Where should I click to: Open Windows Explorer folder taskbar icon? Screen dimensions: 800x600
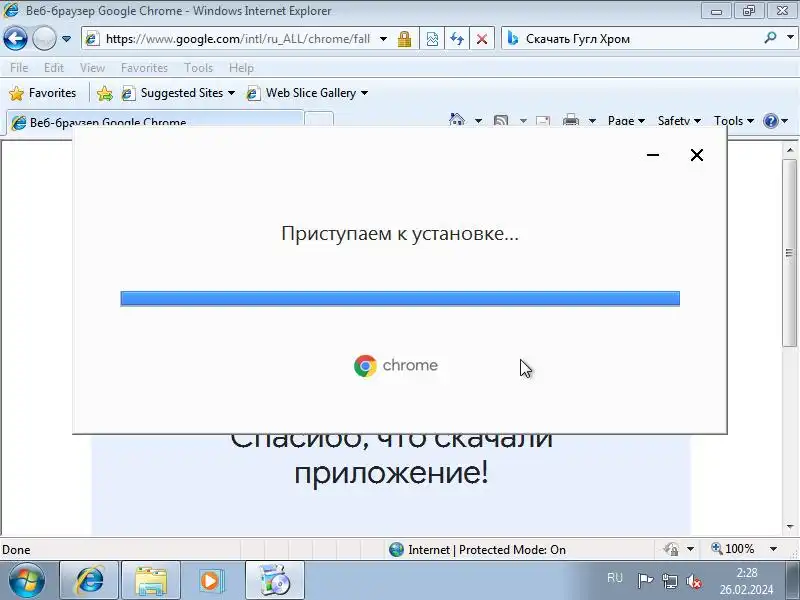pos(151,581)
